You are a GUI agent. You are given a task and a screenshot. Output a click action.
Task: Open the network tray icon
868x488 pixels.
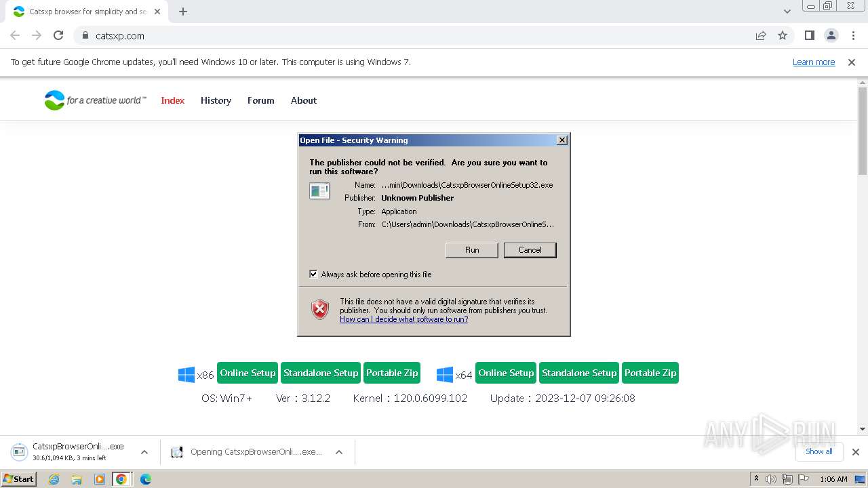coord(787,479)
